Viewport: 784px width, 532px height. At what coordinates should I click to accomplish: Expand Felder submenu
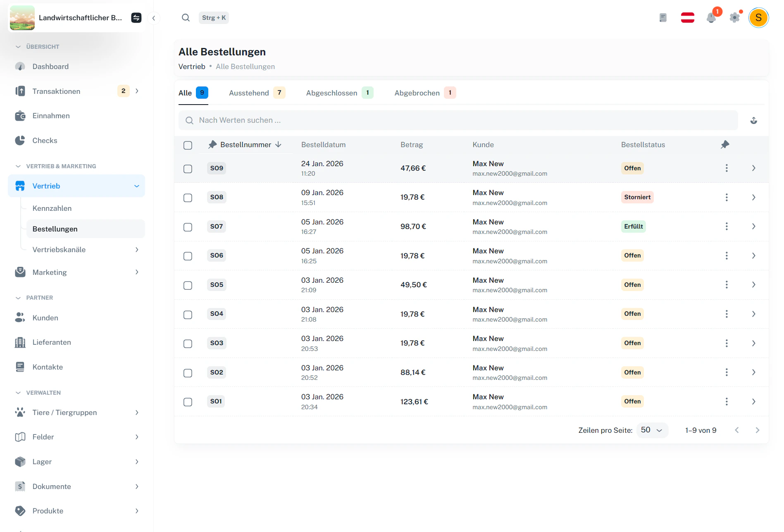point(137,437)
